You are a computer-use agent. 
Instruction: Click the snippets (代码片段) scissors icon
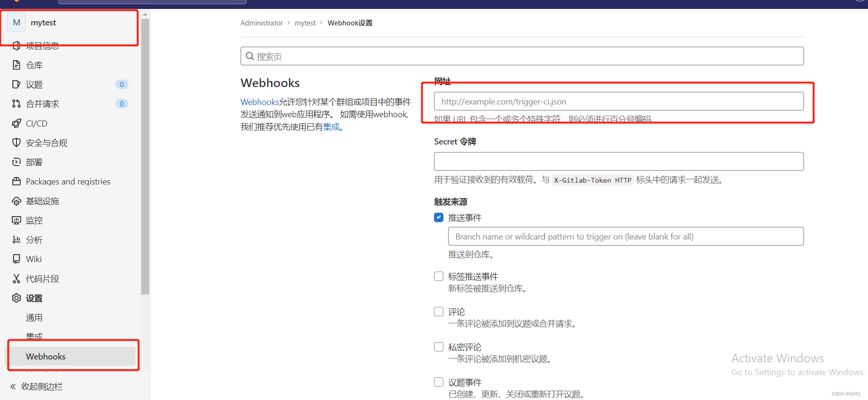(x=16, y=279)
